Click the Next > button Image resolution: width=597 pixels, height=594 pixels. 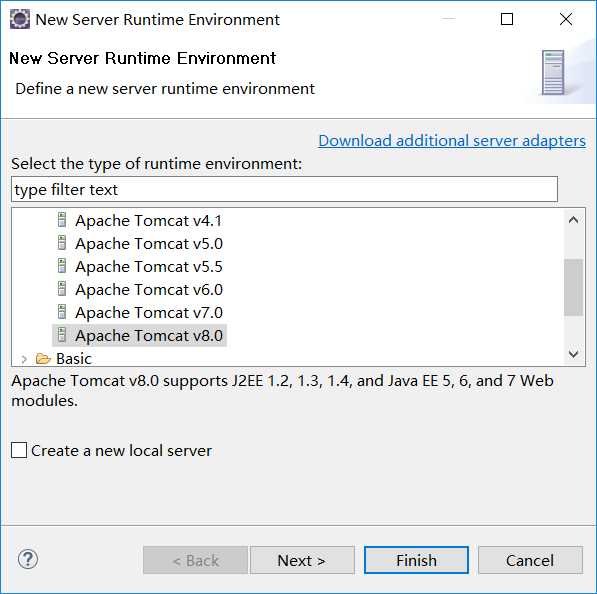click(x=302, y=560)
